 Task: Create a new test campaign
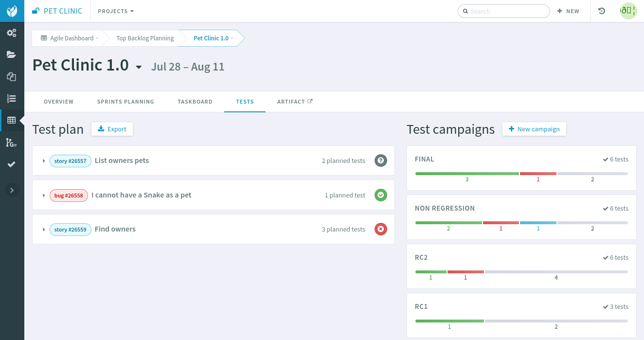point(534,129)
